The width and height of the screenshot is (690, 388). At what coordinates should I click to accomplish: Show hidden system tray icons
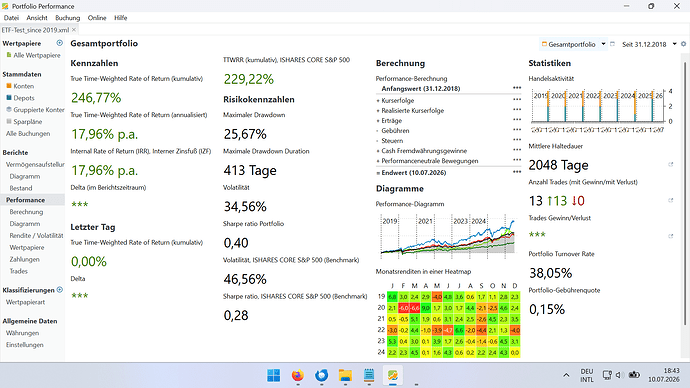coord(566,375)
